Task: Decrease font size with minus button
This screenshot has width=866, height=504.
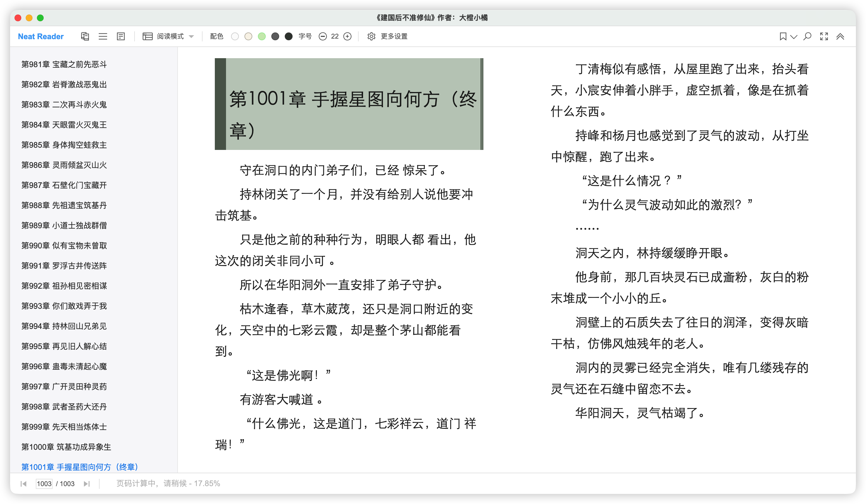Action: (x=322, y=36)
